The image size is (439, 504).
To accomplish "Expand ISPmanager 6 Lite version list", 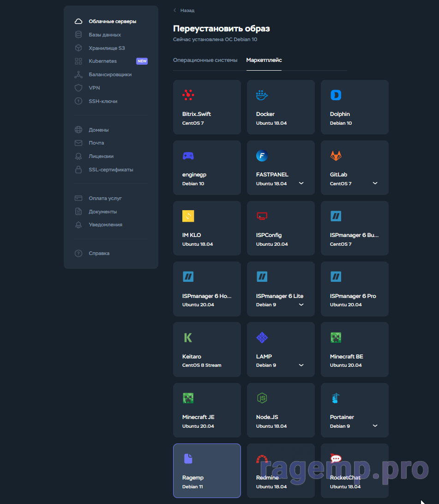I will (x=301, y=304).
